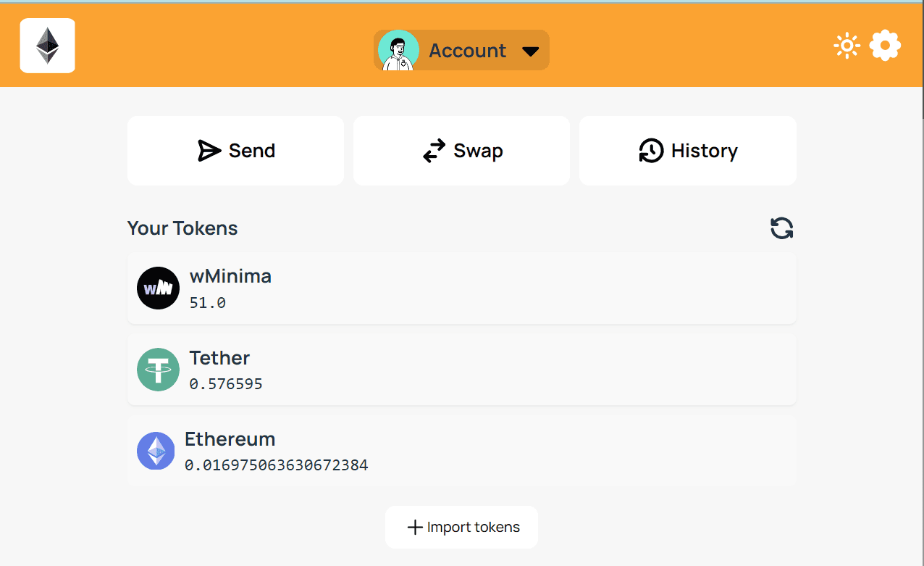Select the wMinima token row

point(462,288)
